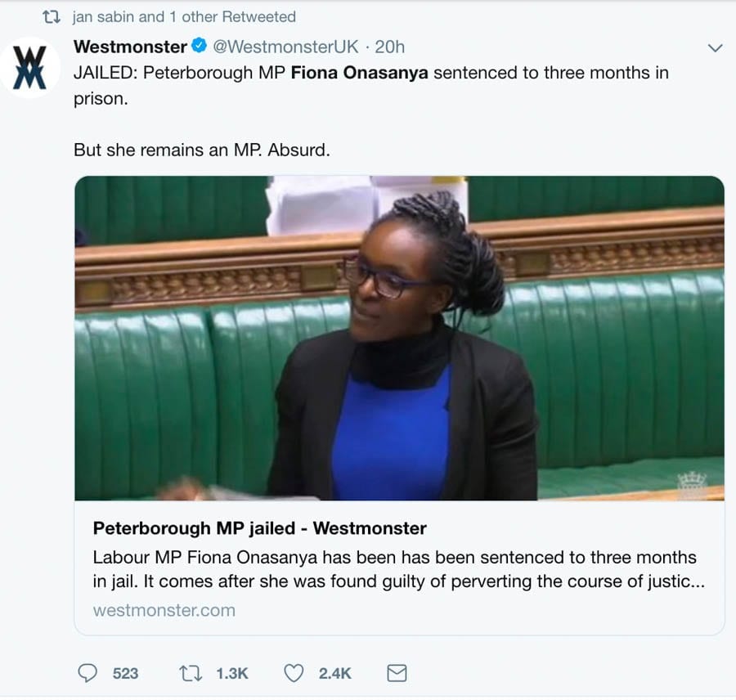Retweet this Westmonster tweet

coord(191,673)
